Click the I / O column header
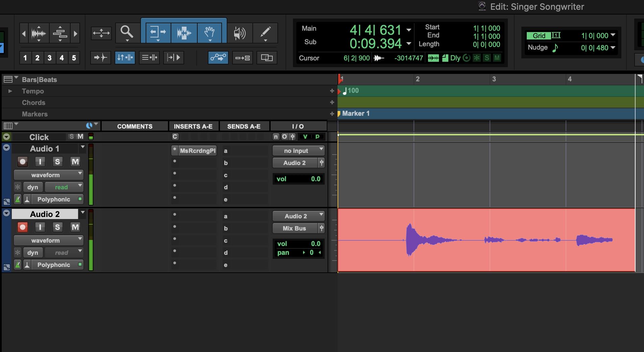 point(298,126)
